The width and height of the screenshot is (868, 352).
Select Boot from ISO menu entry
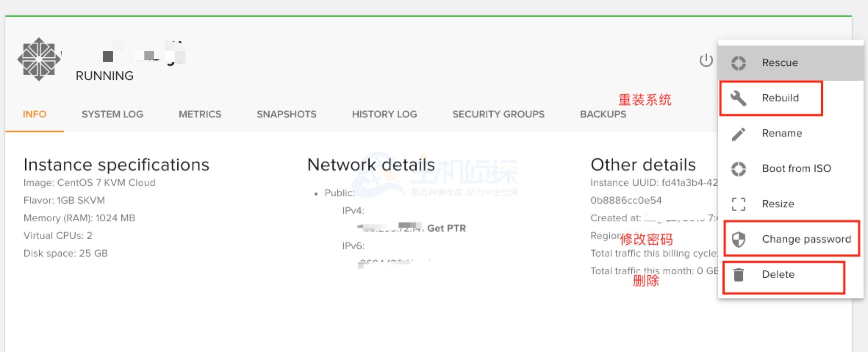click(x=796, y=168)
